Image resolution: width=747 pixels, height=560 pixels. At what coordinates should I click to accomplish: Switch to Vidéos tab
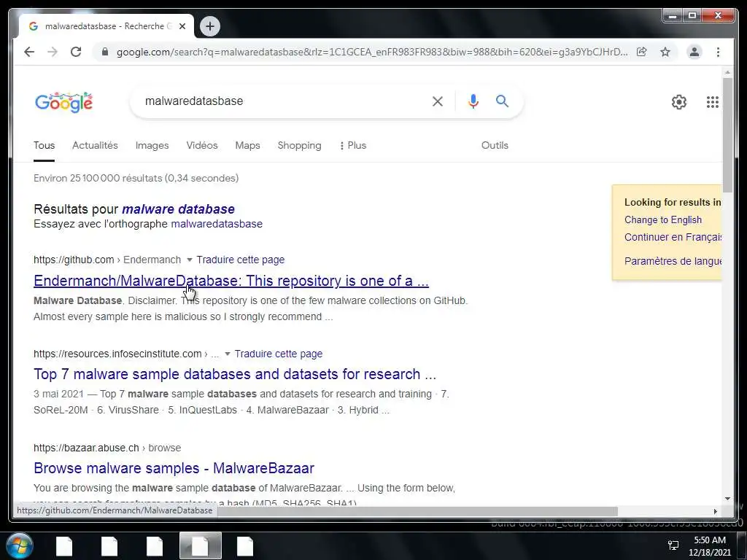pos(202,145)
